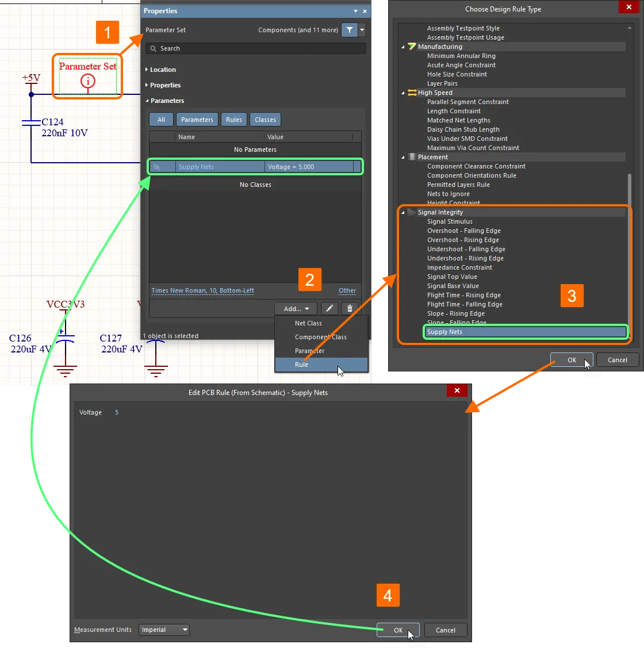Select Signal Stimulus rule
The width and height of the screenshot is (644, 648).
[x=450, y=221]
